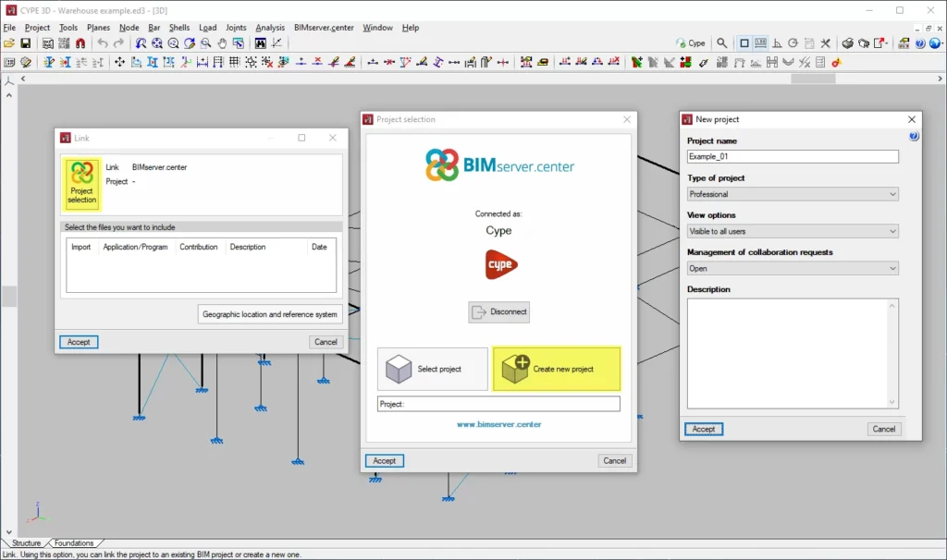Click Create new project button
The height and width of the screenshot is (560, 947).
pos(556,369)
